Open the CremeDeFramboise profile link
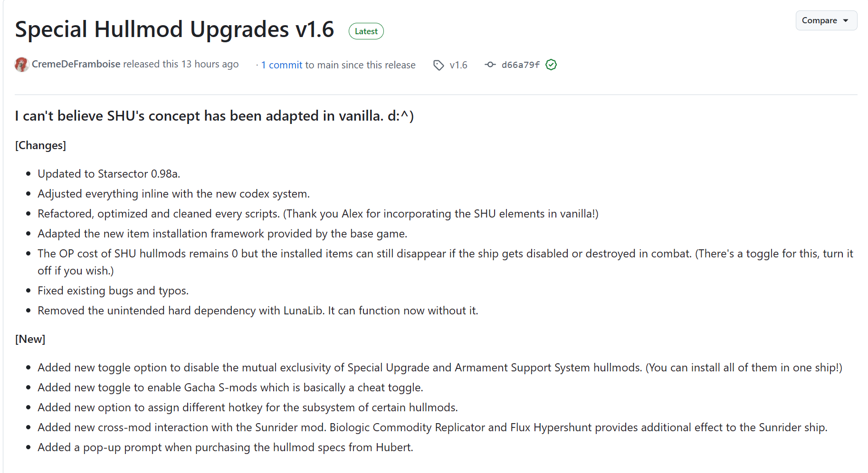This screenshot has height=473, width=868. [76, 65]
